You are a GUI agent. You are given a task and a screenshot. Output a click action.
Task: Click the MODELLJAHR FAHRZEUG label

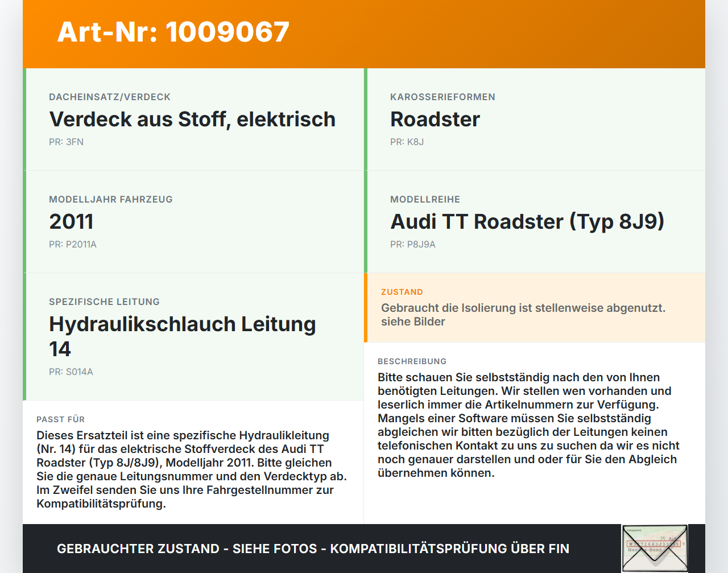(x=111, y=199)
